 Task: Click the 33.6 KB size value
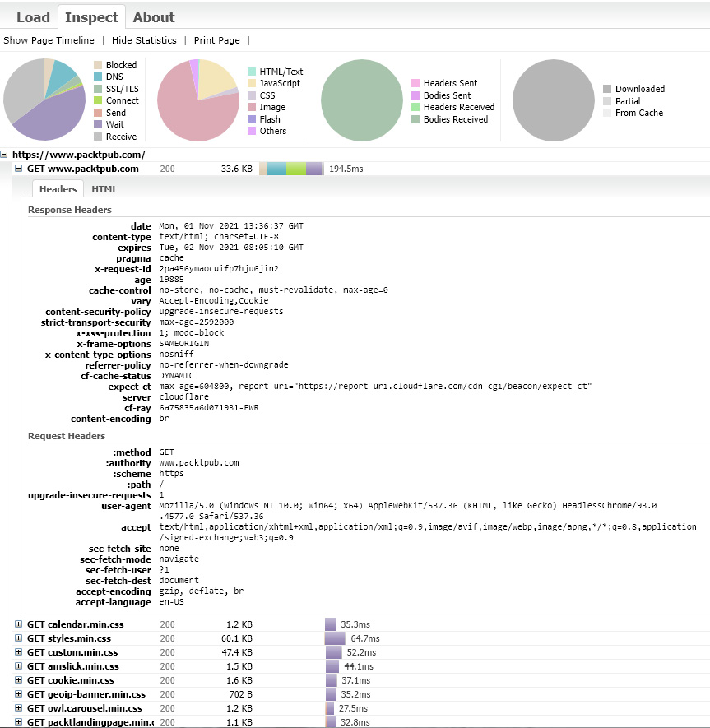[236, 169]
